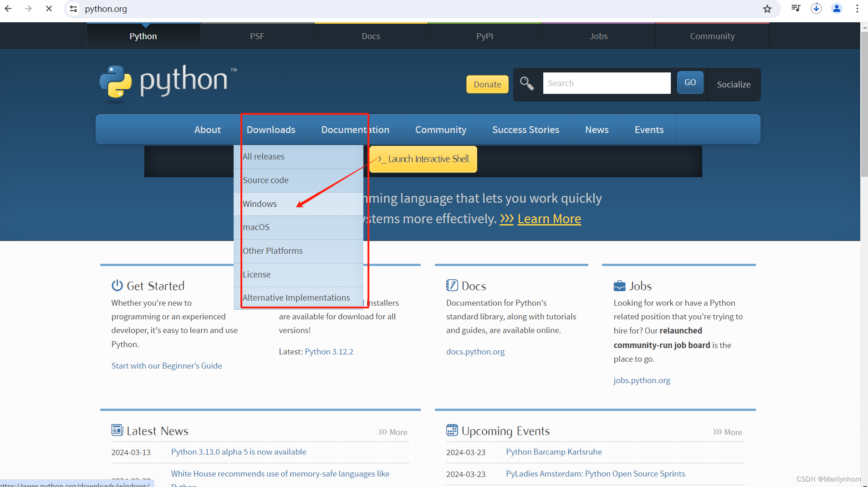The width and height of the screenshot is (868, 487).
Task: Click the Latest News newspaper icon
Action: click(x=117, y=430)
